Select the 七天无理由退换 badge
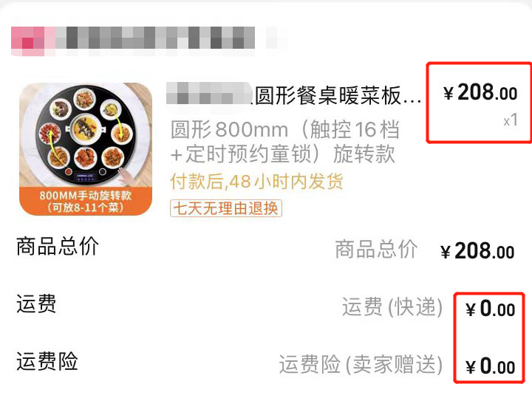The height and width of the screenshot is (398, 532). 226,208
